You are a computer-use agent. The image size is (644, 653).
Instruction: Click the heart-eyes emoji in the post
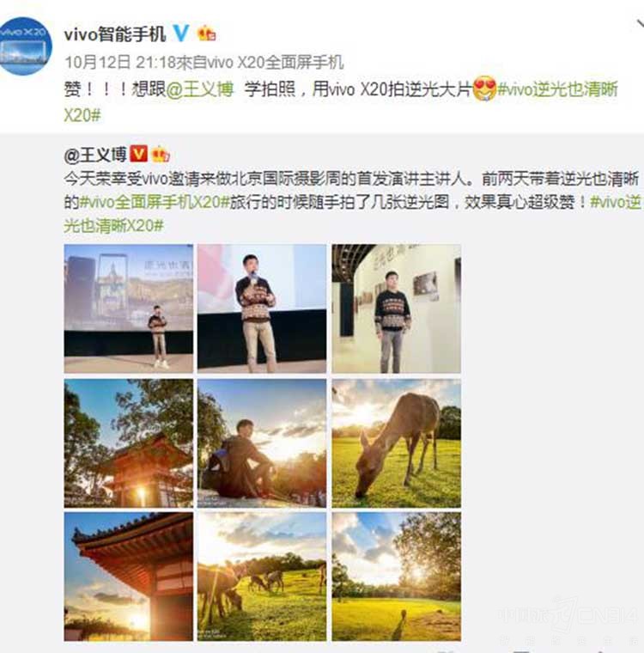(485, 88)
